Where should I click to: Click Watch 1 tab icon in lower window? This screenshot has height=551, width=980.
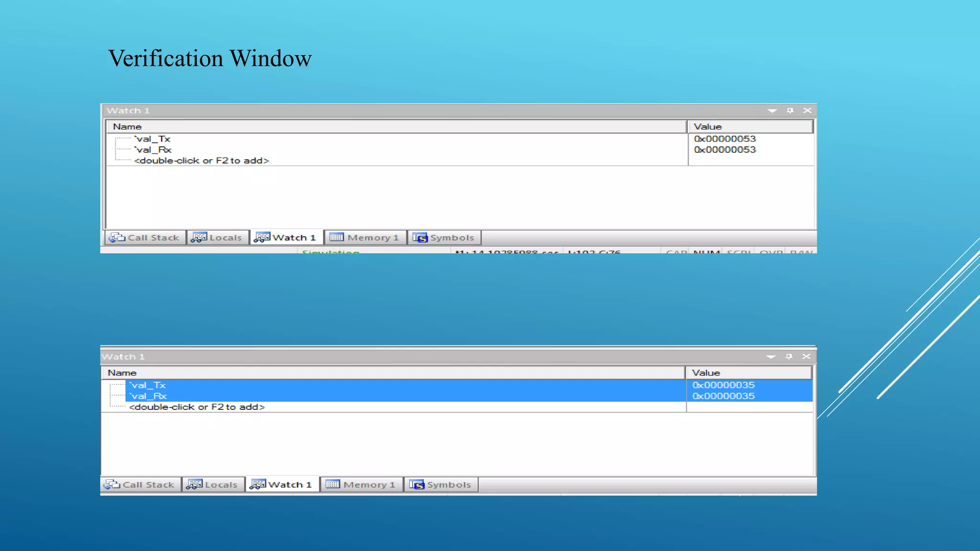[x=258, y=485]
